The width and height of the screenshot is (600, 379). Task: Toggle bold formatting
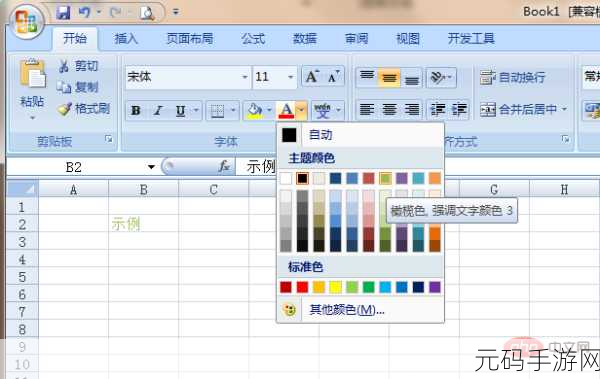(x=135, y=111)
